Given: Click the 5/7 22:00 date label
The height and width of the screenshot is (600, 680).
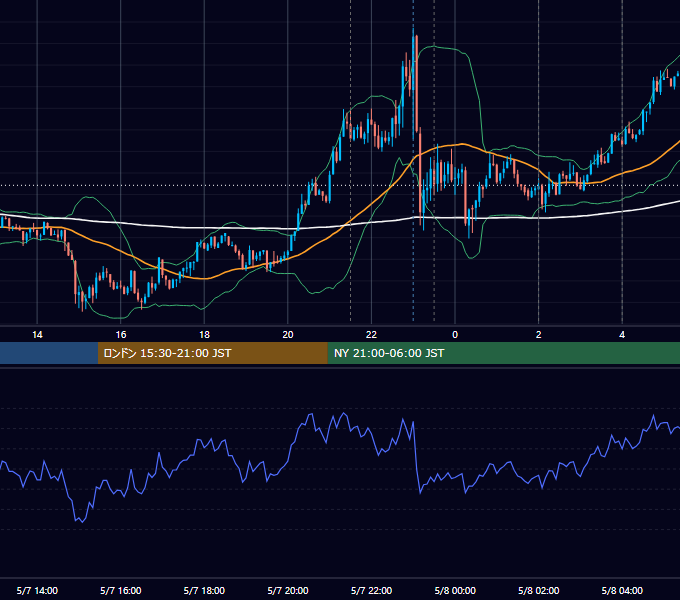Looking at the screenshot, I should click(x=371, y=590).
